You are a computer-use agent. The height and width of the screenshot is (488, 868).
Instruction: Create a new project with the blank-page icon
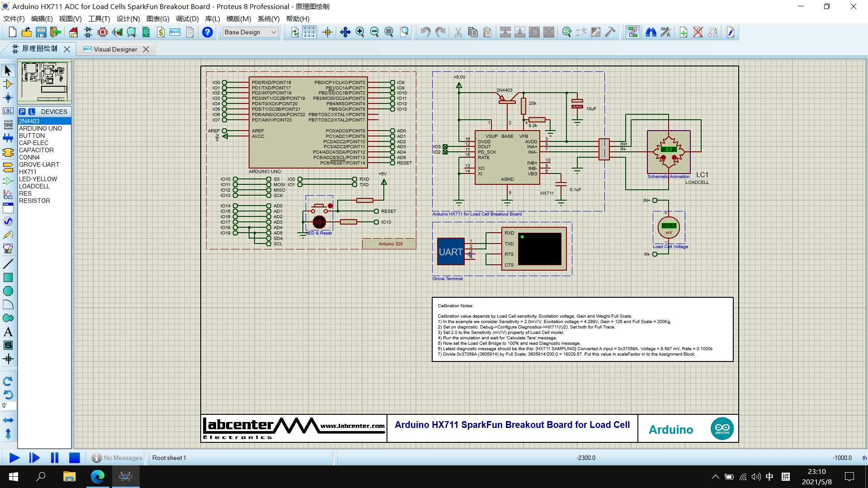click(13, 32)
